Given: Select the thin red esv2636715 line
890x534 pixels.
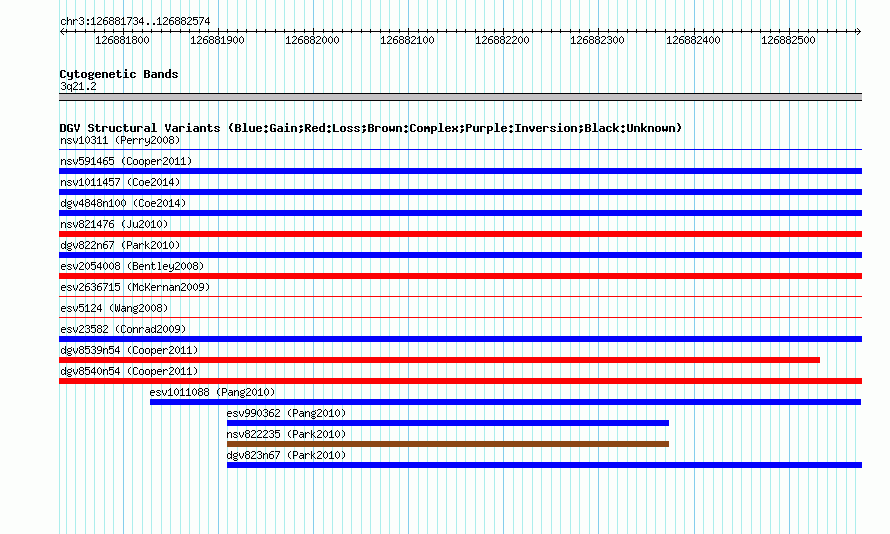Looking at the screenshot, I should (460, 296).
